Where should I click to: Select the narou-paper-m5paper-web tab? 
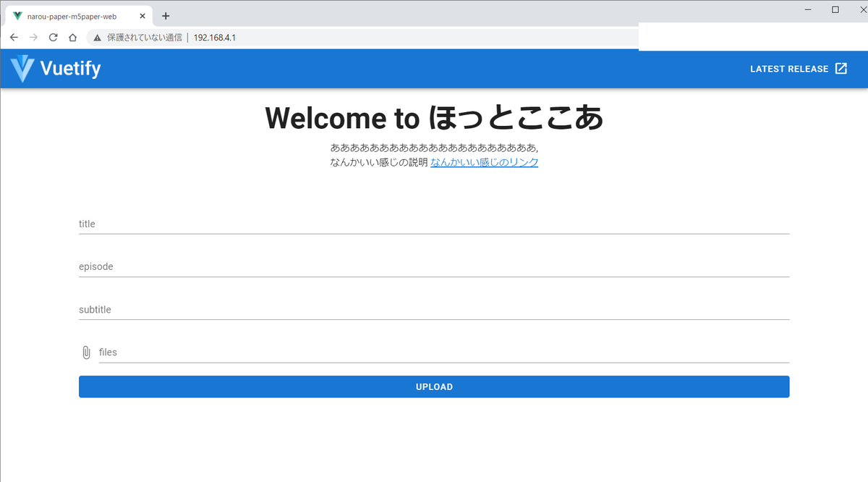click(x=72, y=16)
